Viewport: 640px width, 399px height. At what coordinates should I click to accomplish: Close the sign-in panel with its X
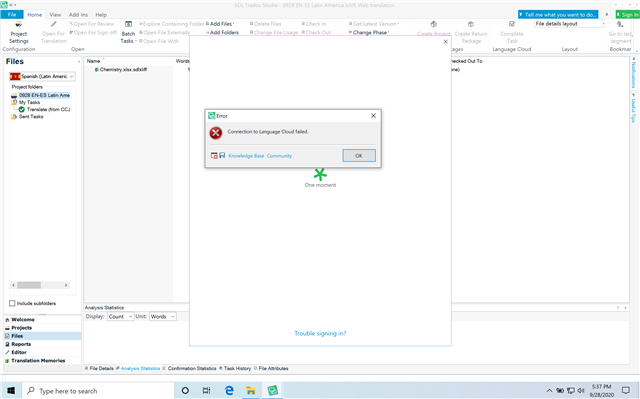pyautogui.click(x=445, y=42)
